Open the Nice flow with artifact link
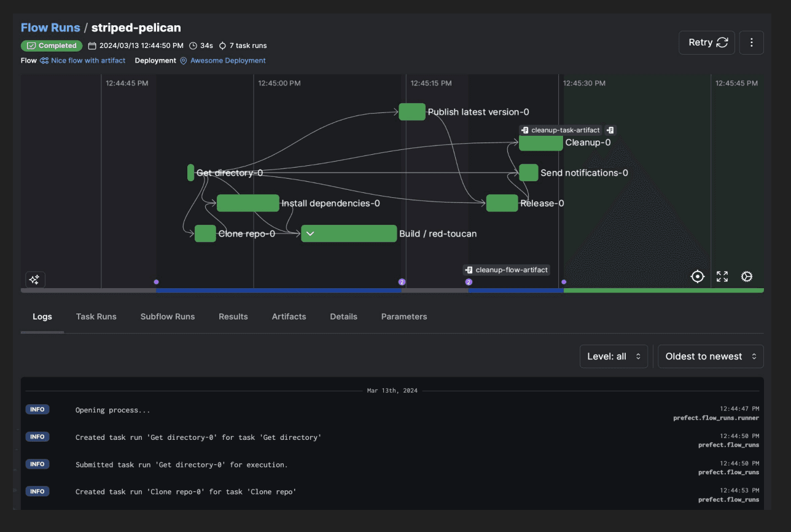Image resolution: width=791 pixels, height=532 pixels. (x=88, y=61)
